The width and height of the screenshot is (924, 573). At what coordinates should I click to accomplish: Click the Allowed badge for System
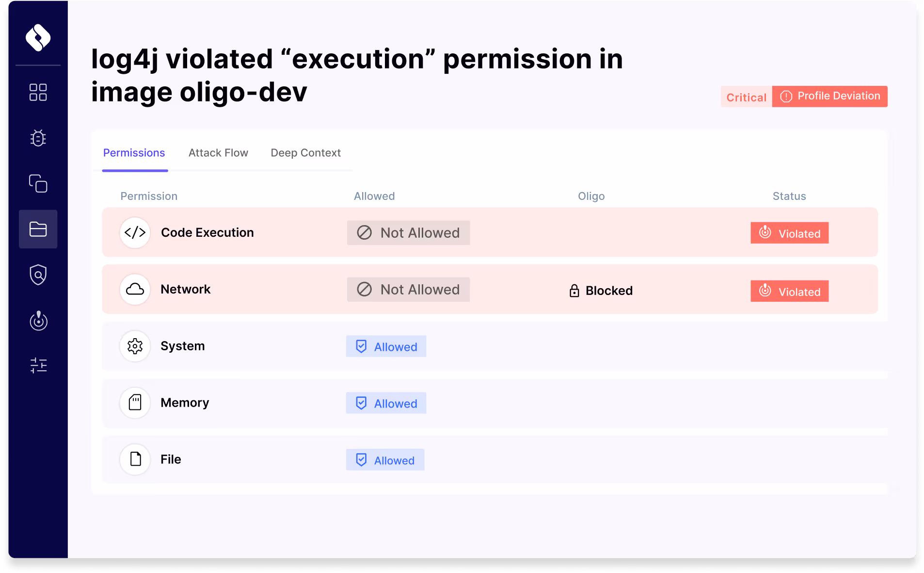[x=386, y=346]
